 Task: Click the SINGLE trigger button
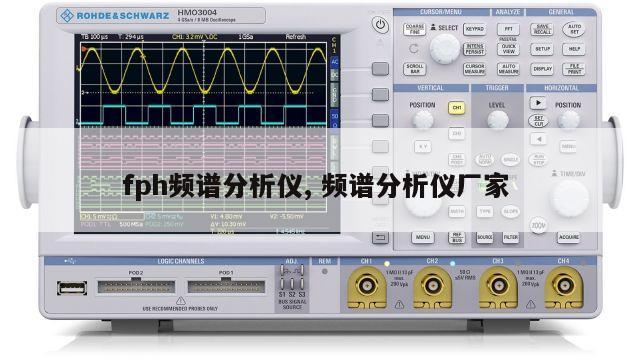point(510,159)
